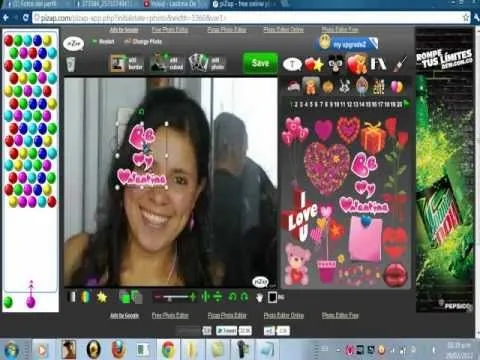Viewport: 480px width, 360px height.
Task: Select the paintbrush drawing tool
Action: (400, 64)
